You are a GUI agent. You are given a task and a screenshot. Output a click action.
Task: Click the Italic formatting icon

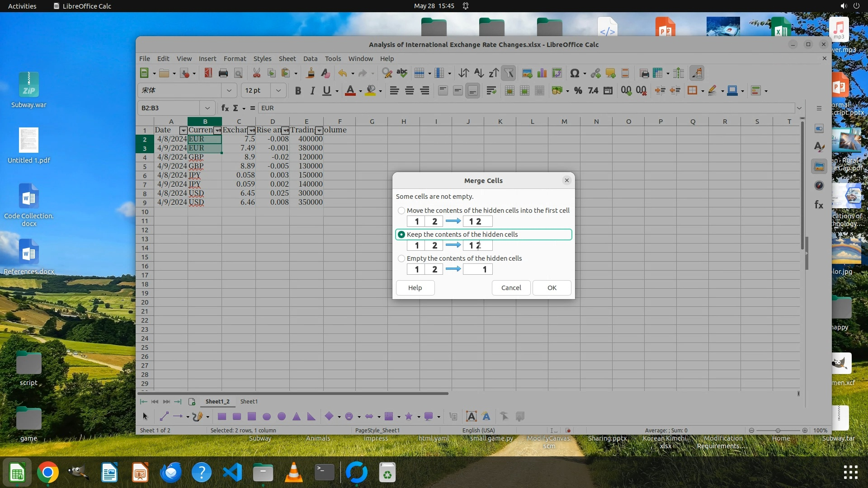pos(312,91)
